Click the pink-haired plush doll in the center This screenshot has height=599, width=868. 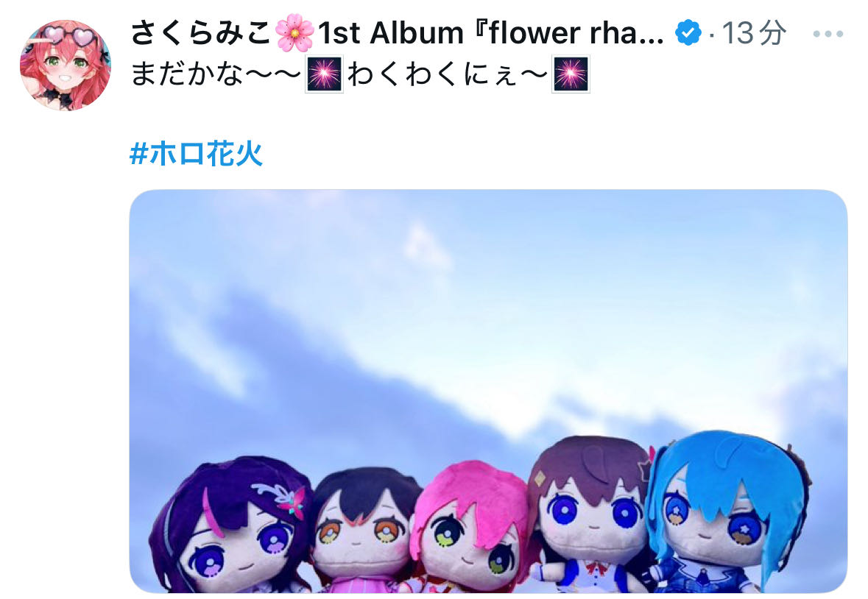pos(470,528)
